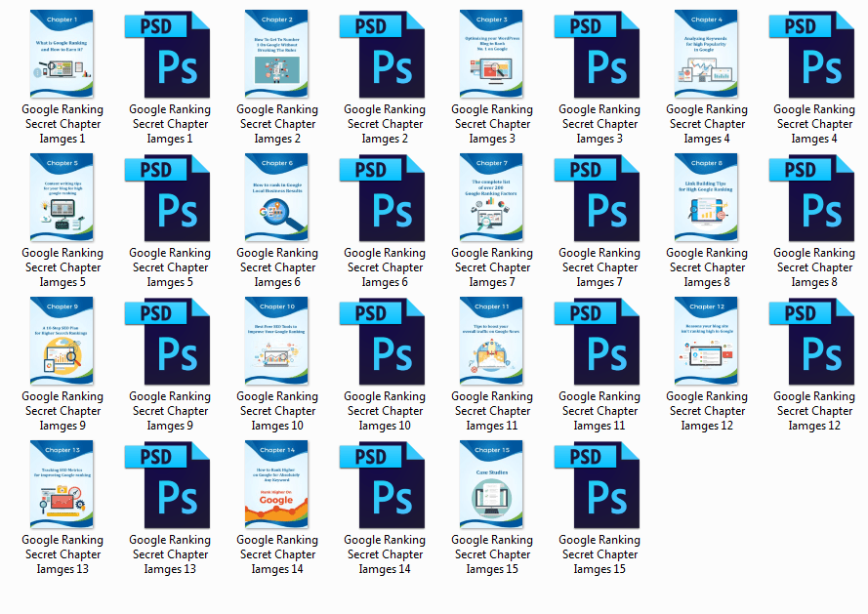This screenshot has height=614, width=868.
Task: Pick the Chapter 6 Local Business Results thumbnail
Action: click(277, 198)
